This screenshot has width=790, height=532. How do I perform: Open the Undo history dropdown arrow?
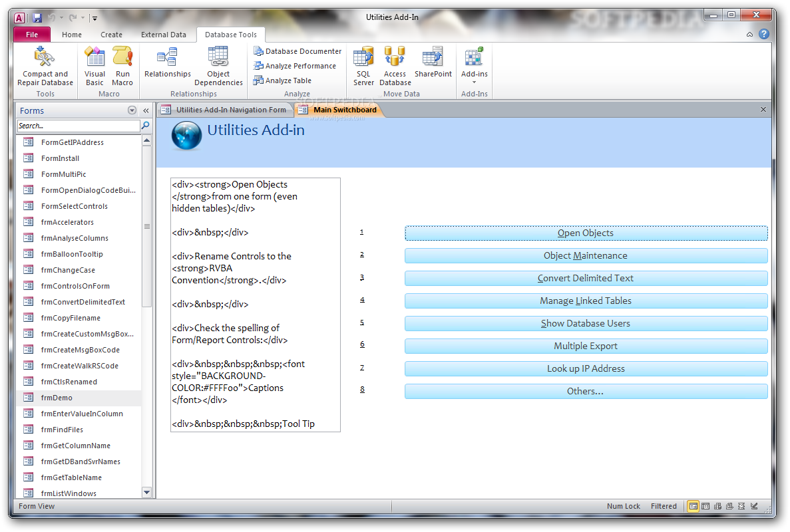pyautogui.click(x=61, y=18)
